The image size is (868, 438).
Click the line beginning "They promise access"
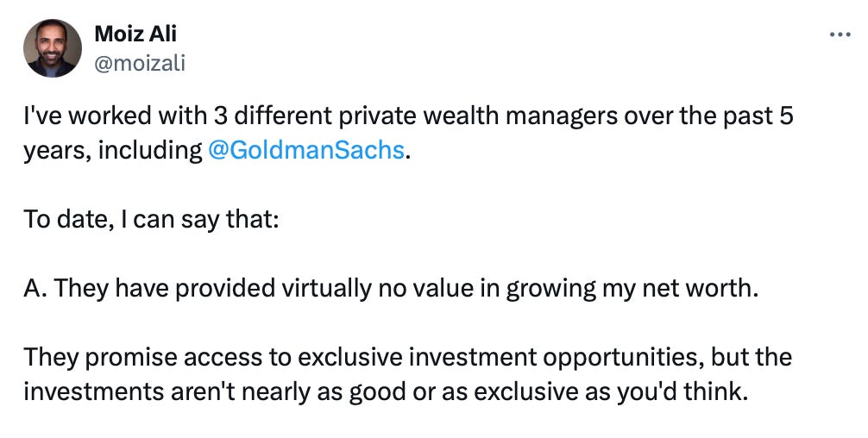[x=407, y=358]
